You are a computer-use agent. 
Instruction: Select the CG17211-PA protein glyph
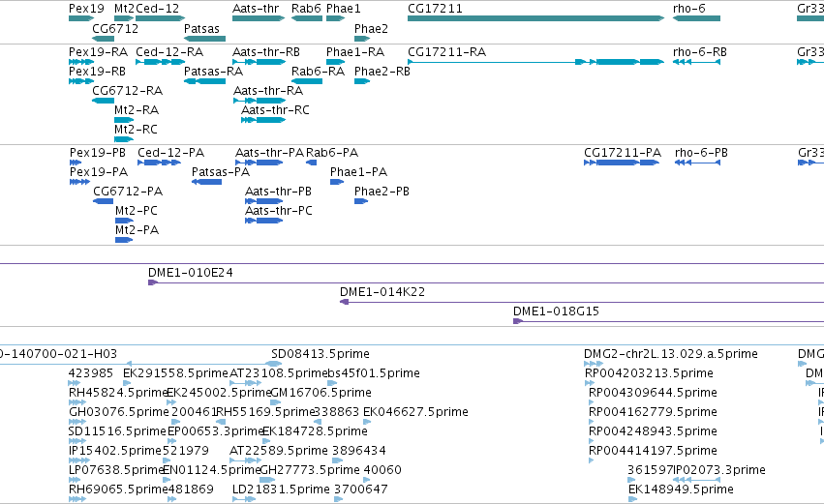pos(622,163)
